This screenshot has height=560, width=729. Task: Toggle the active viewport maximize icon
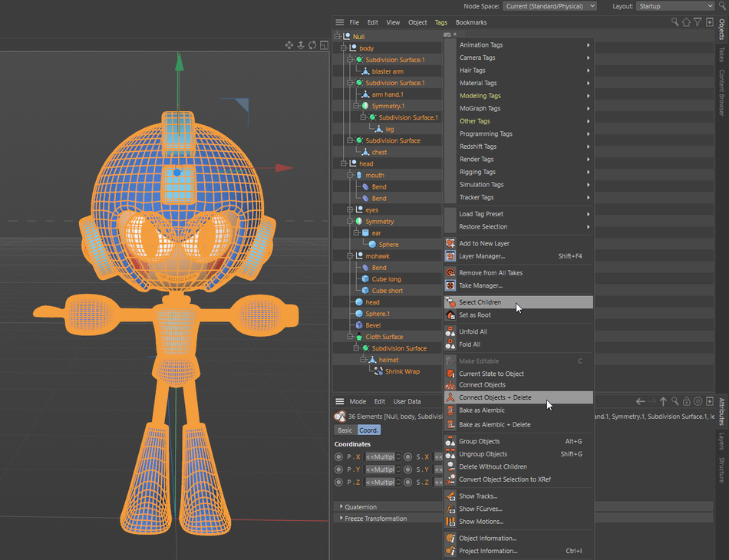(324, 45)
